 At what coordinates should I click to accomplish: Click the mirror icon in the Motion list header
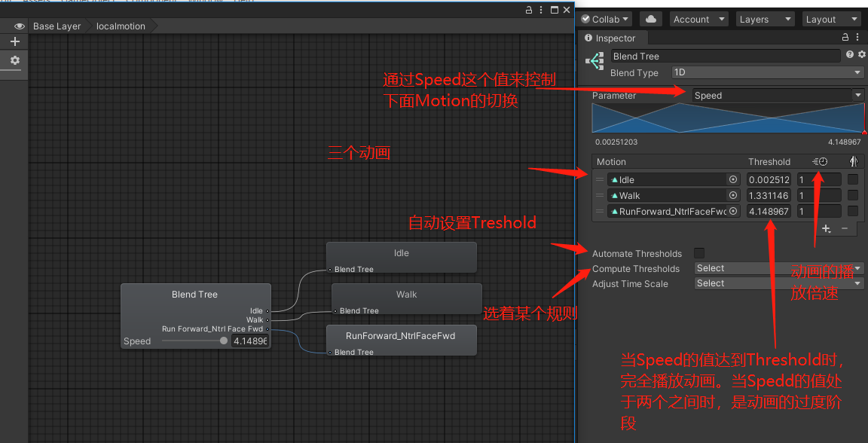(854, 160)
